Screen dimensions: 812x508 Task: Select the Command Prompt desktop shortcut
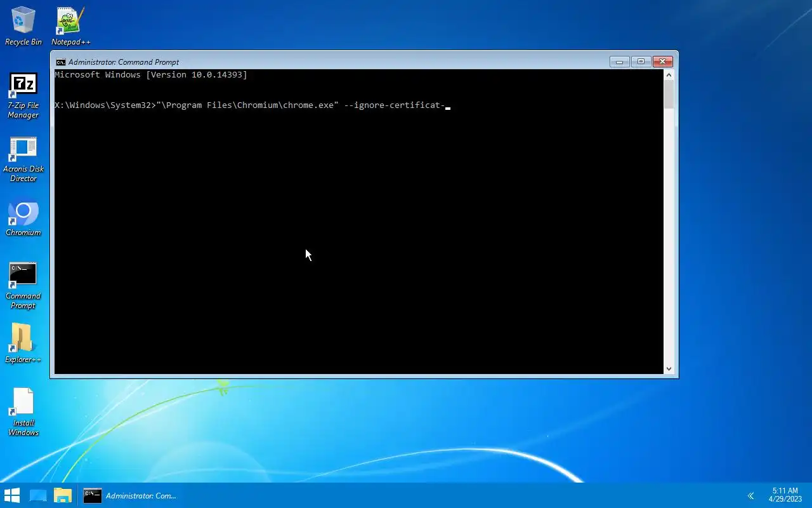(x=23, y=286)
